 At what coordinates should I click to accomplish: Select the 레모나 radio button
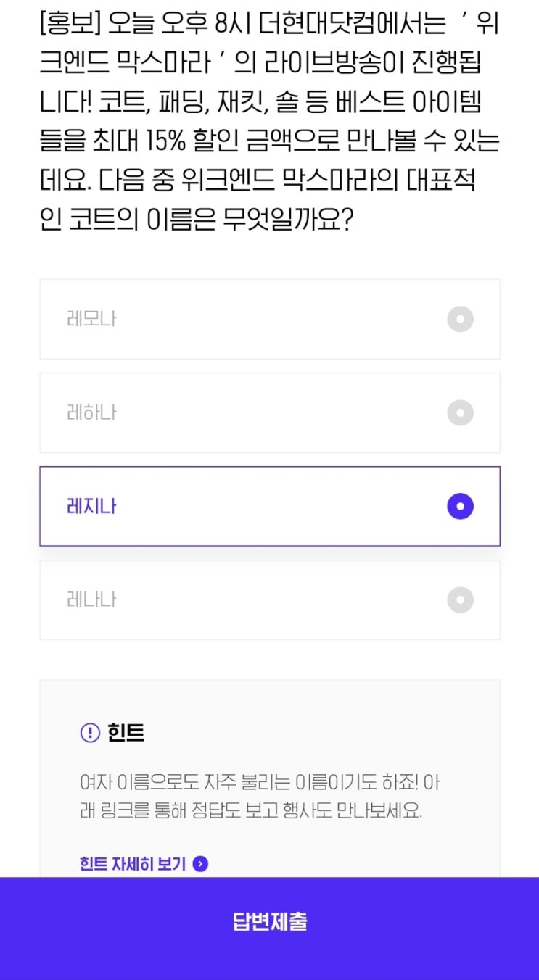coord(460,319)
